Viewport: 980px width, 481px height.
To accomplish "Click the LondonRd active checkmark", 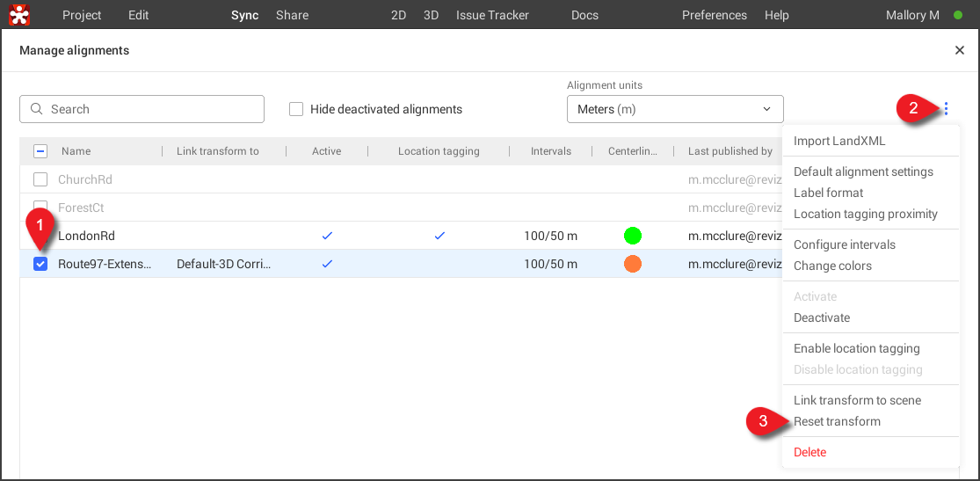I will (x=327, y=236).
